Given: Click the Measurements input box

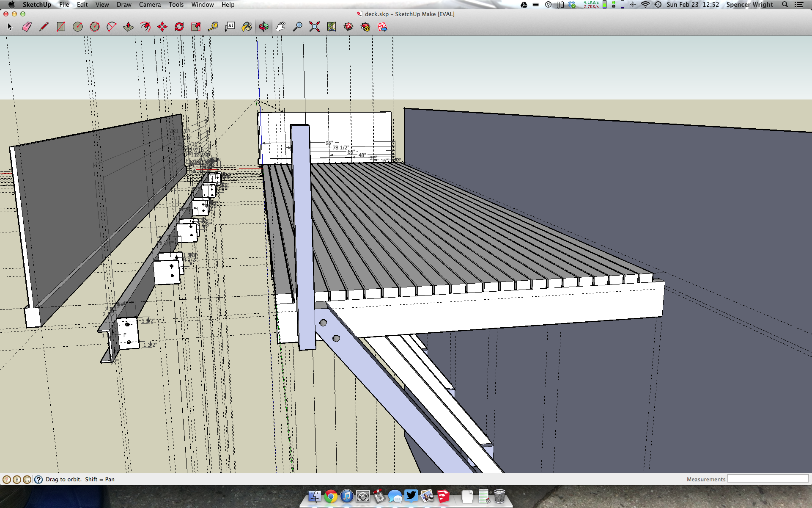Looking at the screenshot, I should [767, 479].
